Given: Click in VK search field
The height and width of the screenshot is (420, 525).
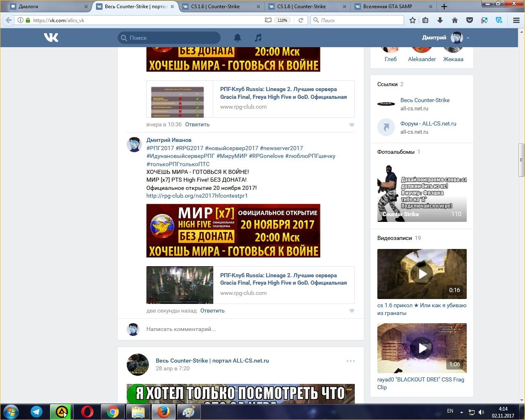Looking at the screenshot, I should 169,38.
